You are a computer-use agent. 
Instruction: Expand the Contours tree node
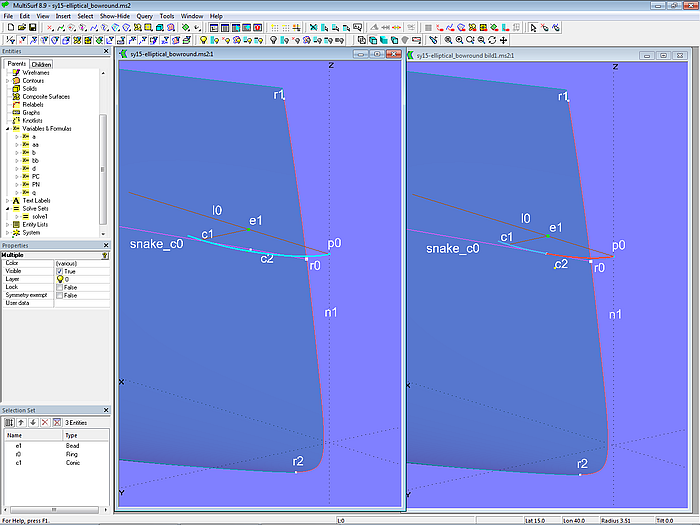click(6, 80)
